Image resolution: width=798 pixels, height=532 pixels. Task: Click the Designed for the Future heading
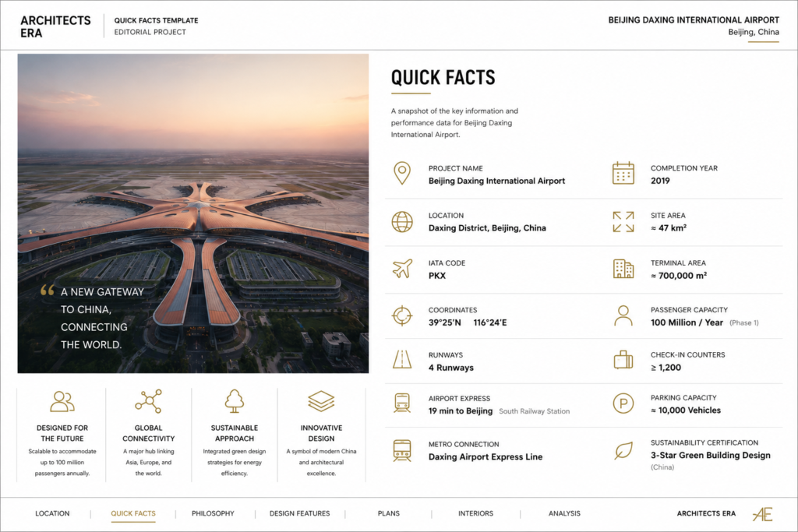click(x=62, y=433)
